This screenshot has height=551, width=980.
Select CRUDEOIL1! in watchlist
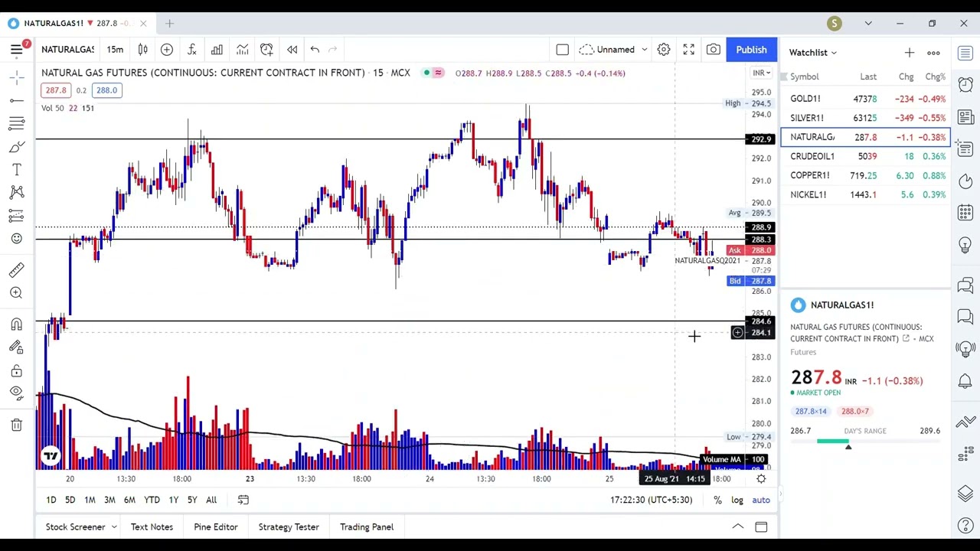tap(865, 156)
